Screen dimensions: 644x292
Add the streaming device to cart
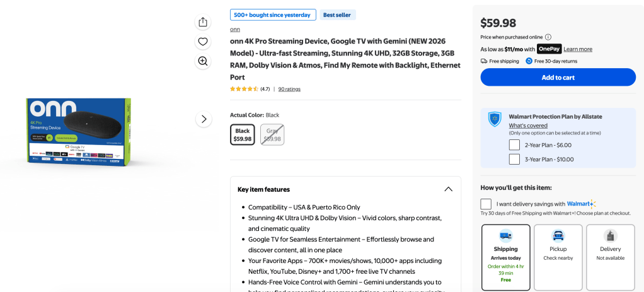(x=558, y=78)
